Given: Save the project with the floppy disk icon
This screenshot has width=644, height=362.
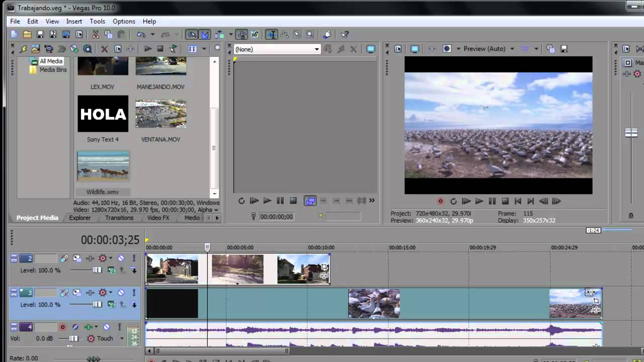Looking at the screenshot, I should (x=40, y=35).
